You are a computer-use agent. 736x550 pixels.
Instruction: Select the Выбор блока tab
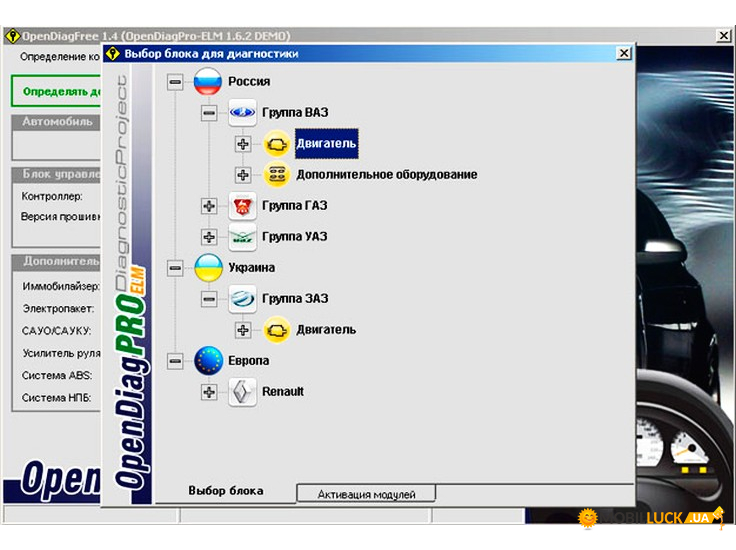click(x=226, y=491)
